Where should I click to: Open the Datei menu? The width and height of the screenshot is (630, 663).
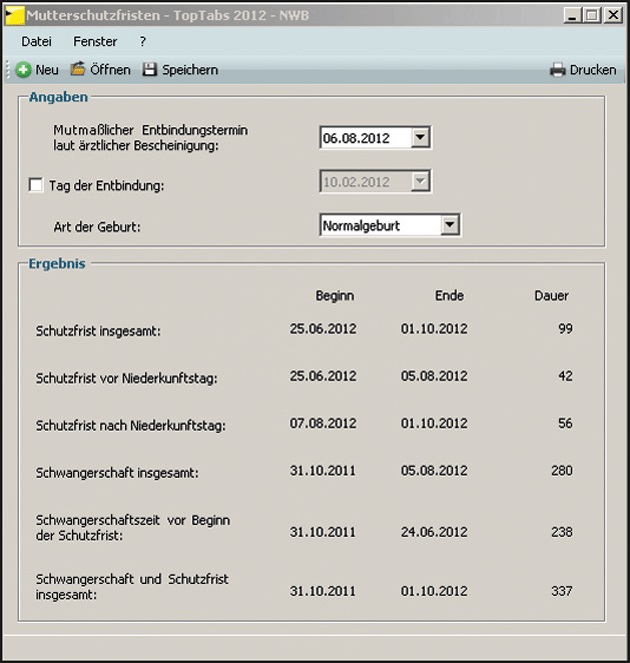pyautogui.click(x=36, y=42)
